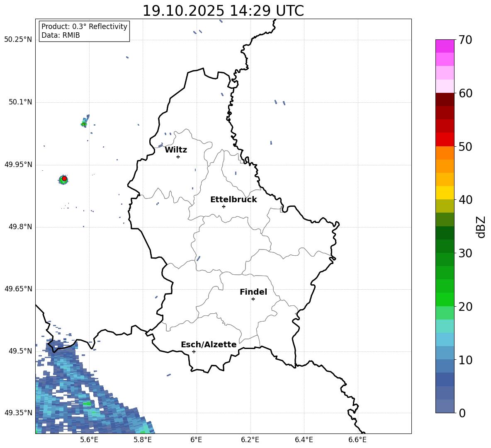Click the 20 tick label on colorbar
Image resolution: width=491 pixels, height=448 pixels.
tap(465, 307)
